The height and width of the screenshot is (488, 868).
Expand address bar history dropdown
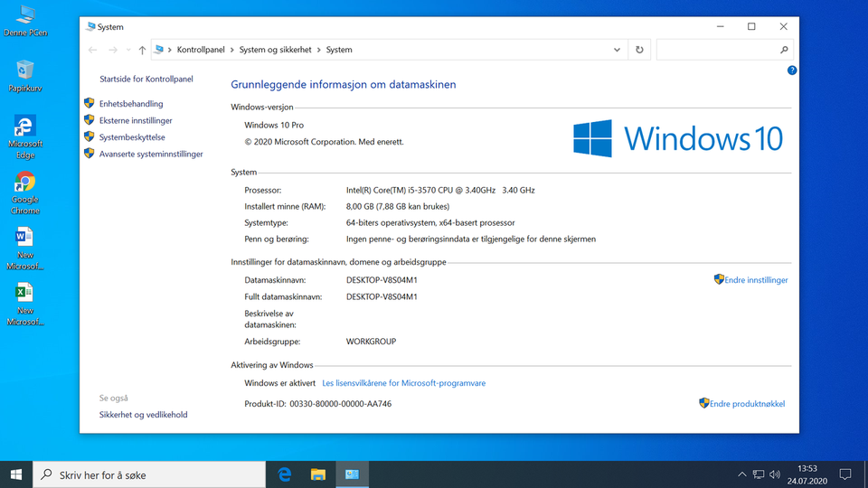pyautogui.click(x=618, y=51)
